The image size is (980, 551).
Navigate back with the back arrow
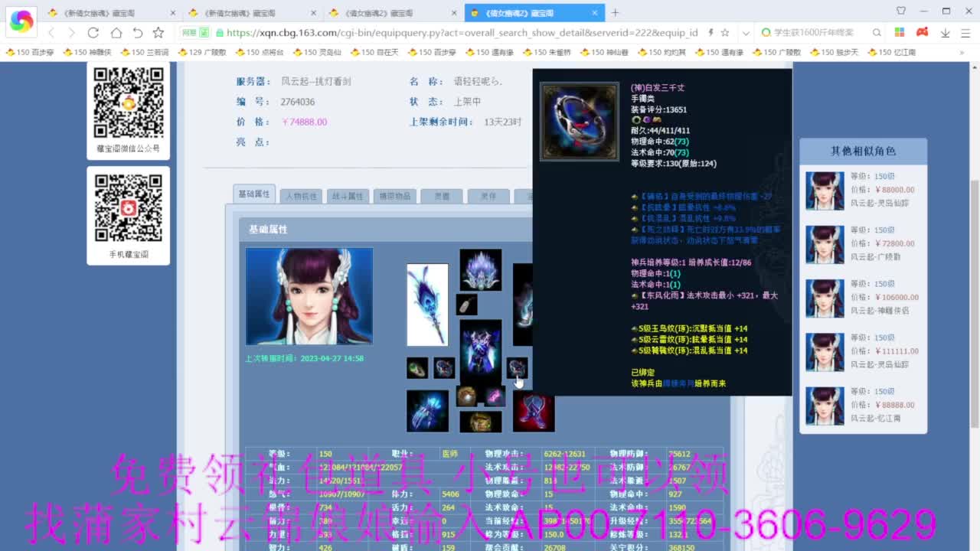coord(51,34)
